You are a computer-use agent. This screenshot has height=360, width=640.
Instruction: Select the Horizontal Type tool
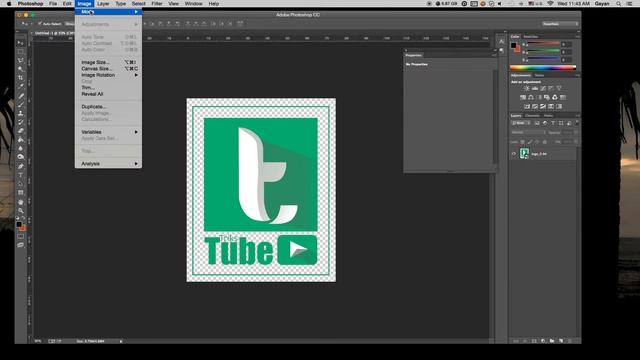click(20, 175)
